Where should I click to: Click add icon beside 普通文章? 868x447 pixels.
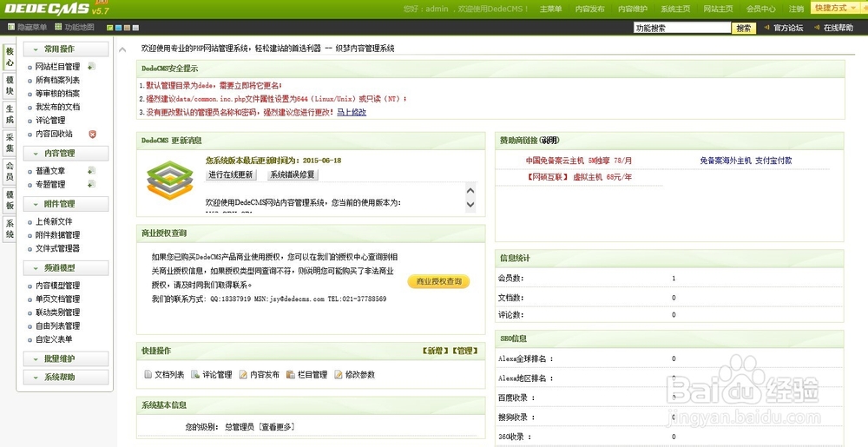91,171
